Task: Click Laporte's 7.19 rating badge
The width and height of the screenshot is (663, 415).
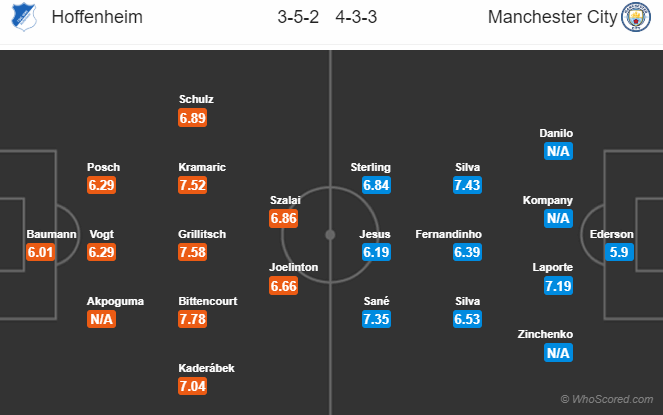Action: pos(557,286)
